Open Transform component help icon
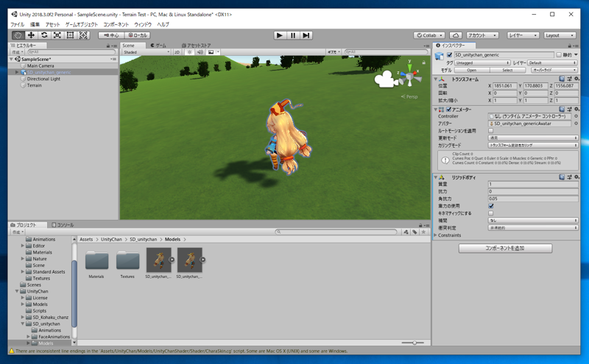 562,79
